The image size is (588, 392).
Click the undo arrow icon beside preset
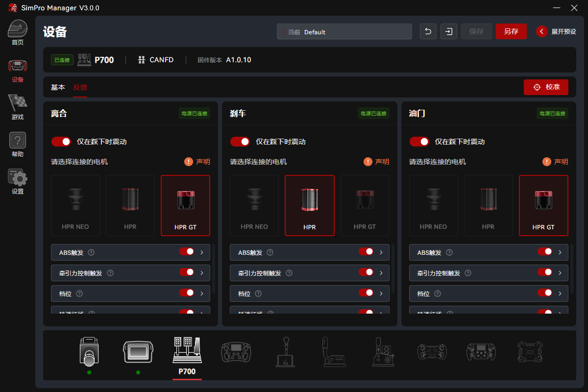click(428, 31)
